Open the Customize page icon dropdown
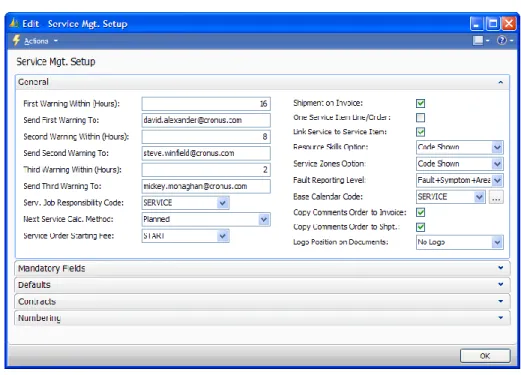 pos(480,41)
